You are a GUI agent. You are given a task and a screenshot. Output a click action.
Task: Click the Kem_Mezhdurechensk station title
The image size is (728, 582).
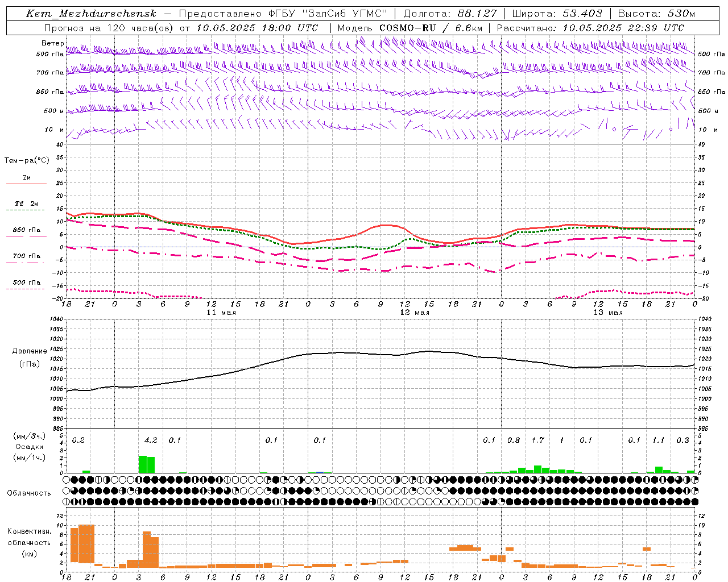[92, 14]
